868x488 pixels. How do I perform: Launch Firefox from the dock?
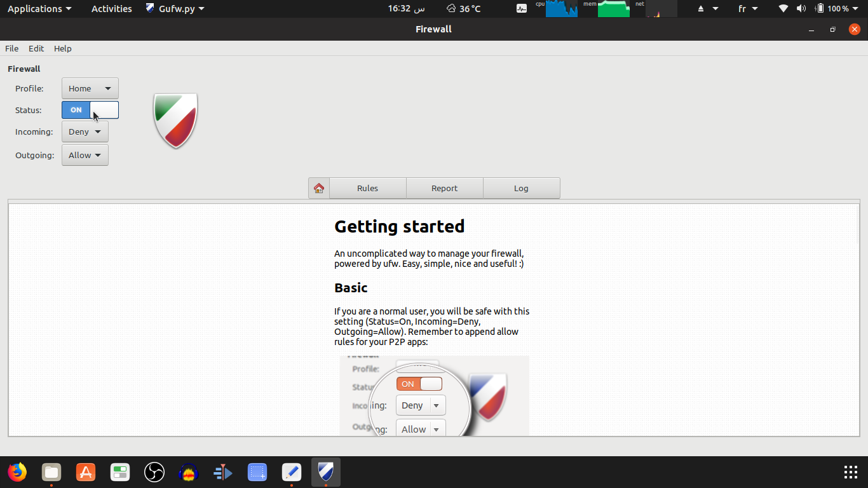[x=17, y=472]
